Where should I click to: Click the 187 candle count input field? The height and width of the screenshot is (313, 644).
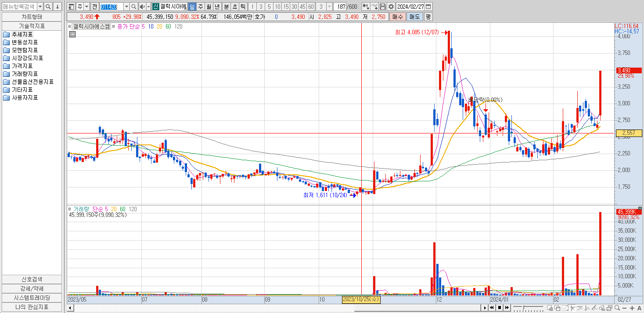340,7
